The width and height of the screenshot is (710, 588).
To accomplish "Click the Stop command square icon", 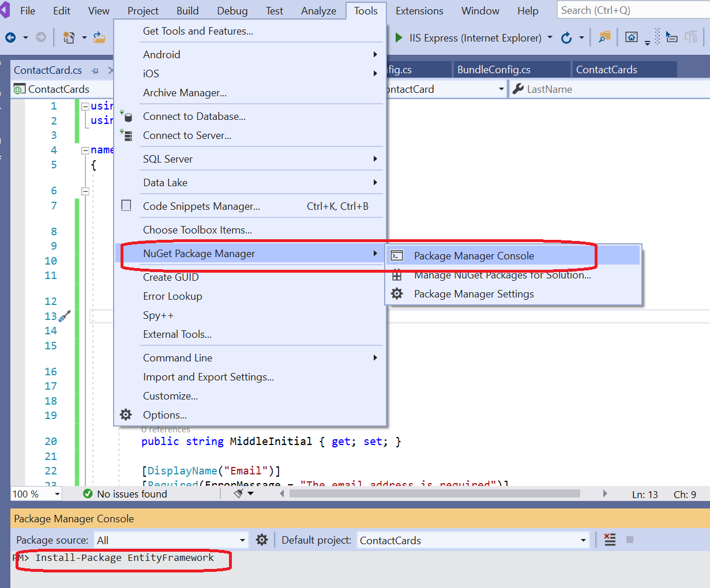I will click(x=630, y=540).
